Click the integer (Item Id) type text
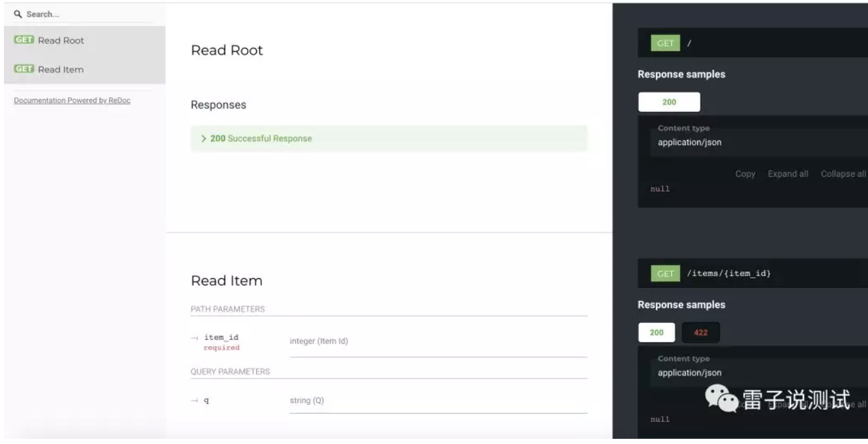This screenshot has width=868, height=444. coord(319,341)
